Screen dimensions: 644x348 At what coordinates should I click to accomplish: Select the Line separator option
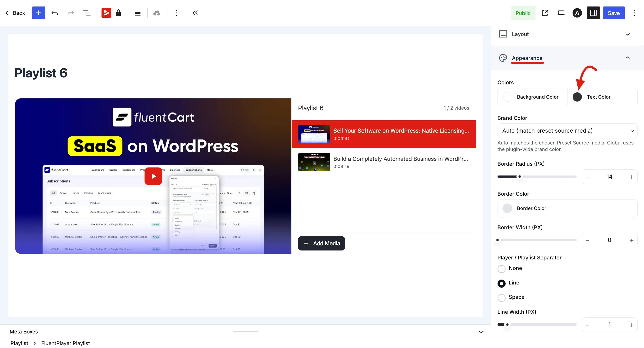pos(502,283)
